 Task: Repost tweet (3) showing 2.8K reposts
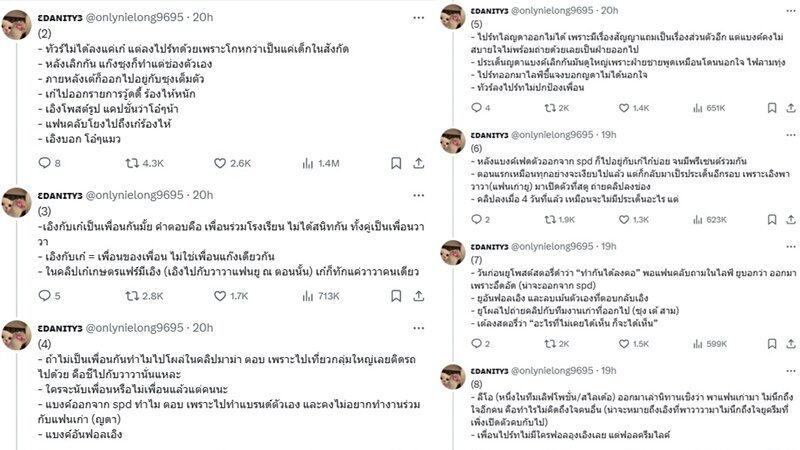[x=125, y=295]
